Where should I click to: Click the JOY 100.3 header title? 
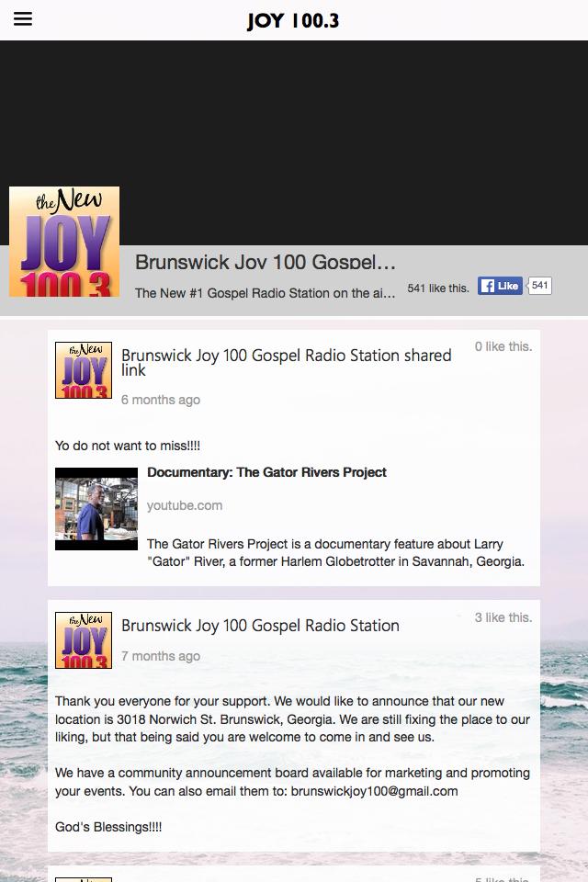[293, 21]
